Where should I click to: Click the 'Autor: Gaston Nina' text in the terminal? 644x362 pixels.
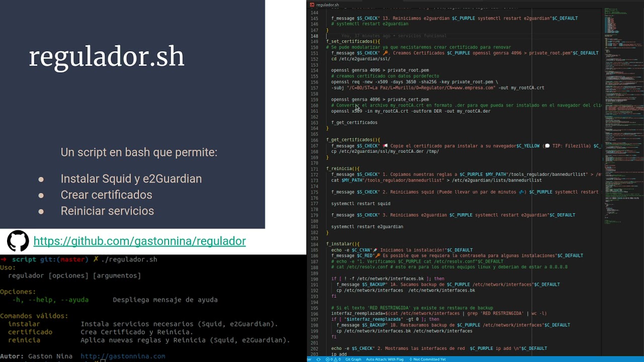click(36, 356)
